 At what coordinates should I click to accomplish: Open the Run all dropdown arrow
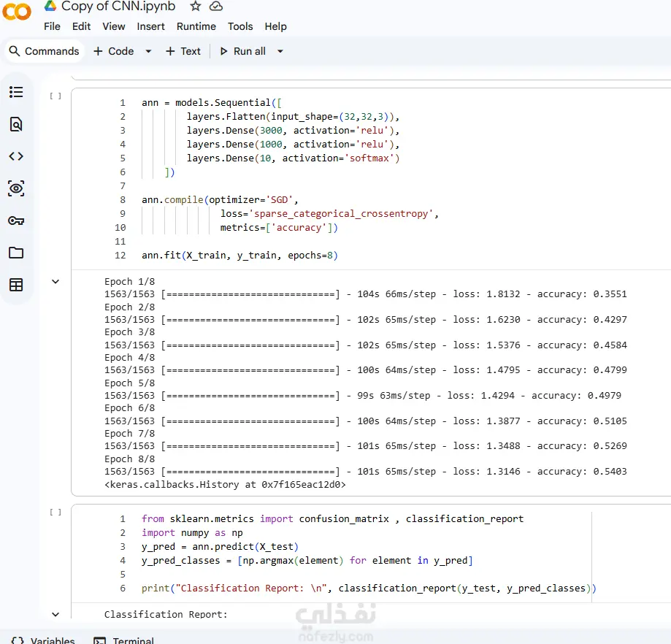(x=280, y=51)
